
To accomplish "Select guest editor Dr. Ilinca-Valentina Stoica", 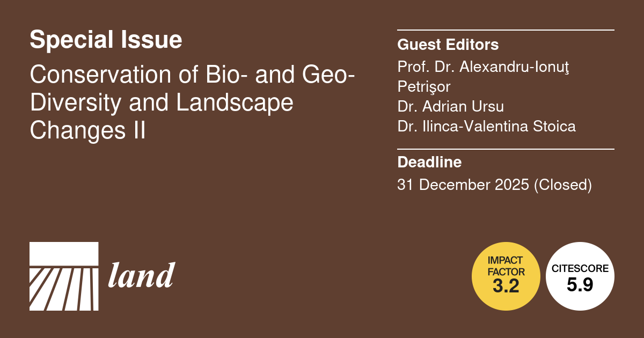I will tap(486, 127).
